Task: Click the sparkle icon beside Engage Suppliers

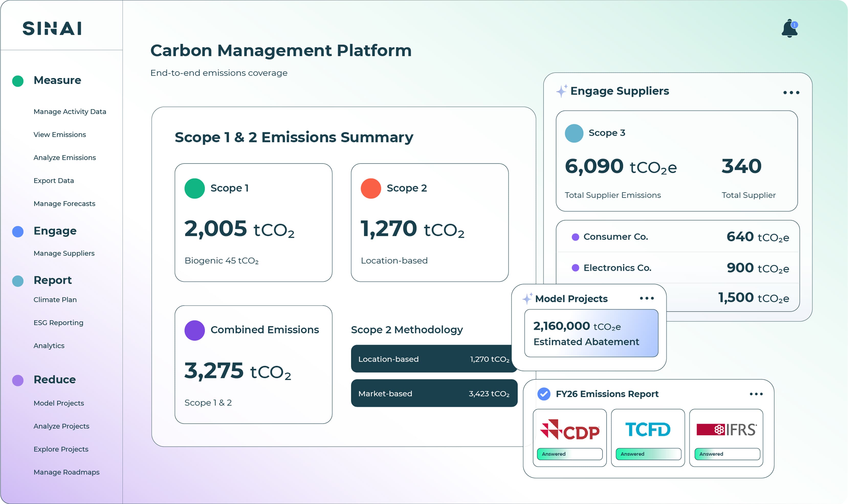Action: (561, 91)
